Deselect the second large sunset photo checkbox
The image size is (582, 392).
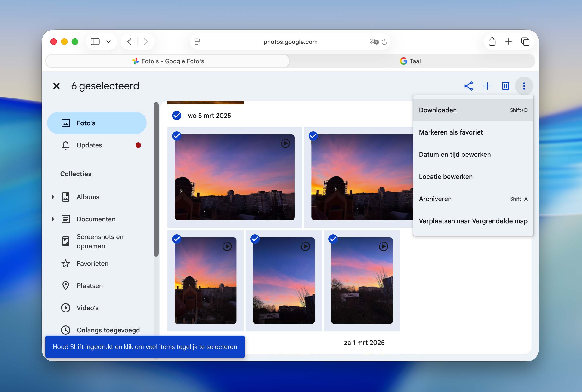pyautogui.click(x=313, y=136)
